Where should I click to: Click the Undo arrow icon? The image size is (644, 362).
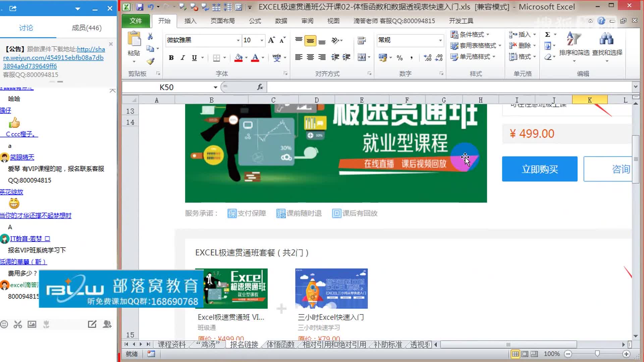[x=151, y=7]
